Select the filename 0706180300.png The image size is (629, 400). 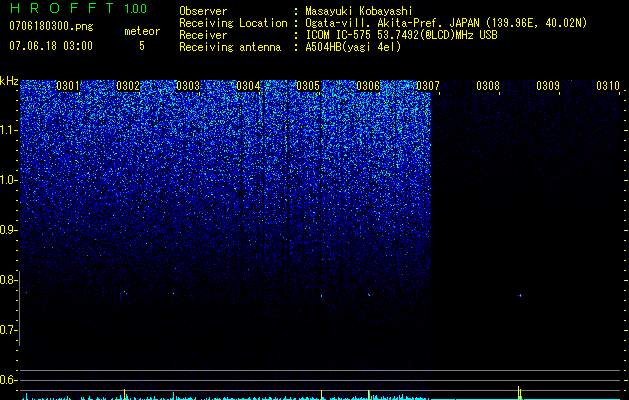(x=51, y=26)
